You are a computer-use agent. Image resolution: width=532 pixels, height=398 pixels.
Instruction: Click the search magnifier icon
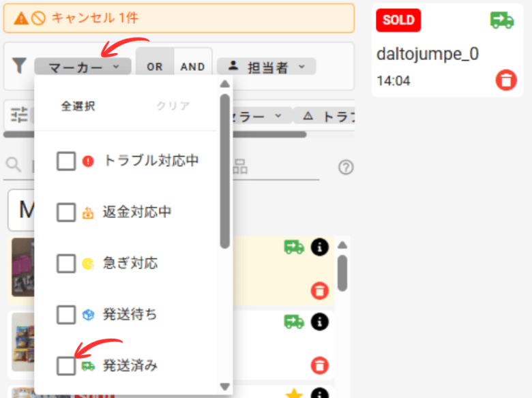pyautogui.click(x=14, y=165)
